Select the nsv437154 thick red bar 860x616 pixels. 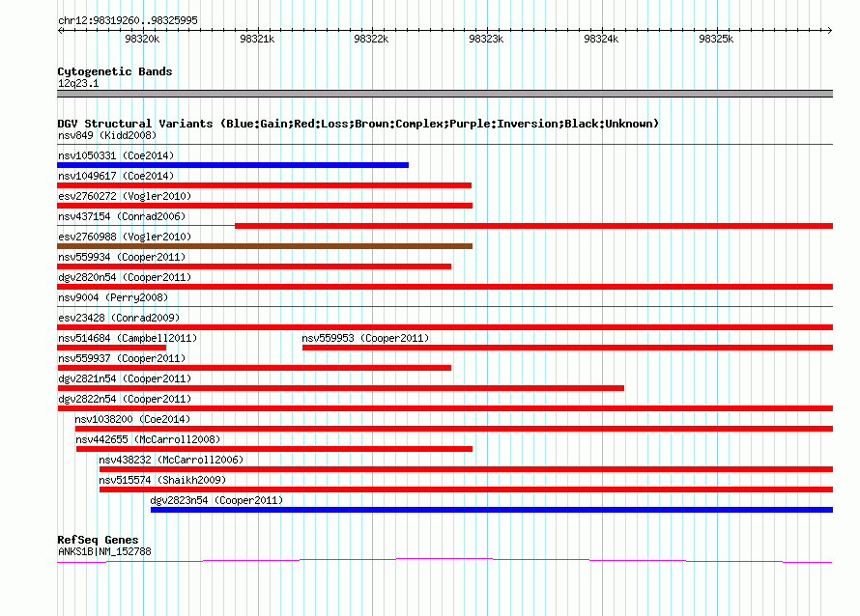click(533, 226)
